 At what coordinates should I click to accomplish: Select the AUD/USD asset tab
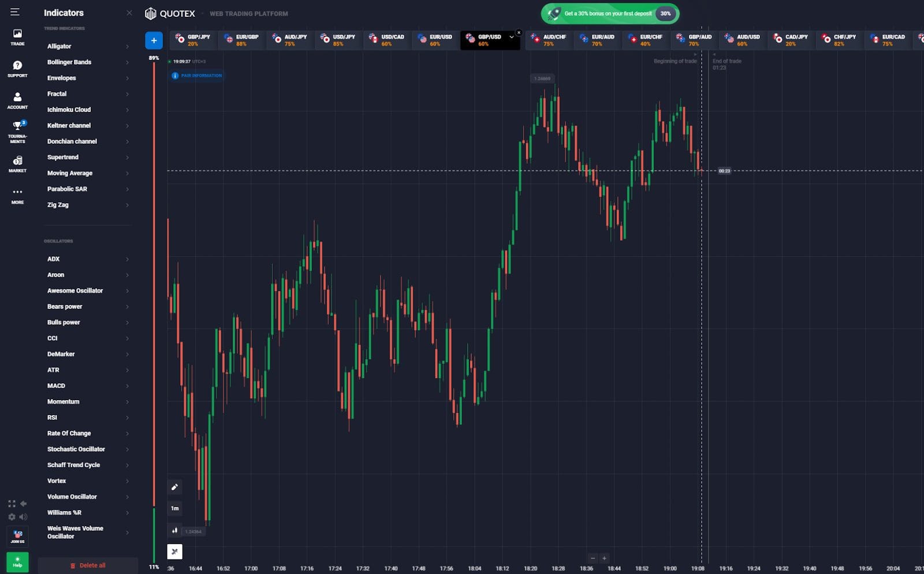click(743, 40)
